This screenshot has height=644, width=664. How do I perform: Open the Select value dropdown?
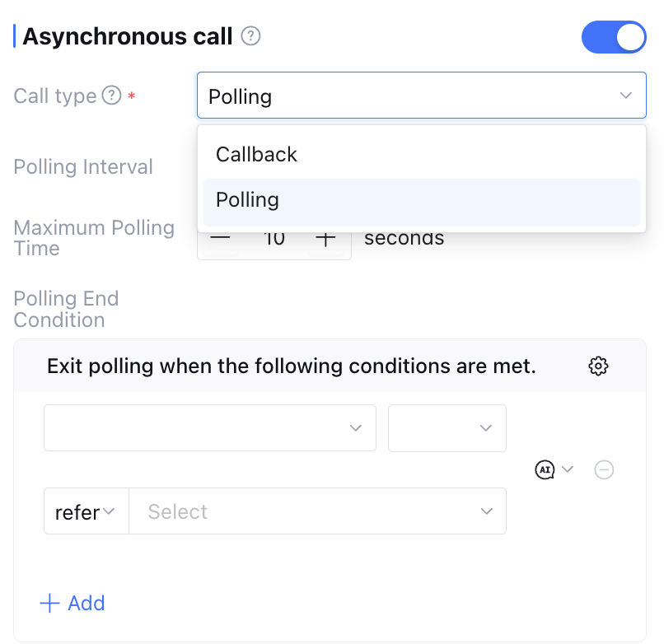point(317,511)
